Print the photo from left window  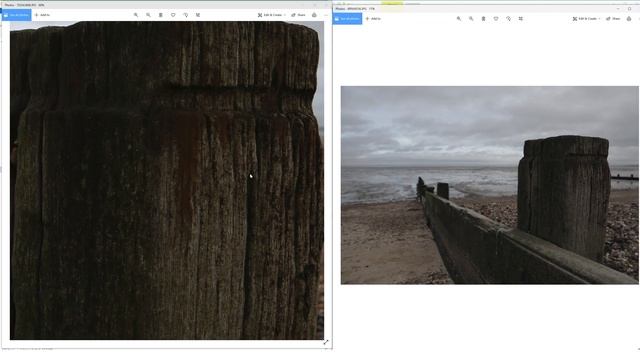[314, 15]
